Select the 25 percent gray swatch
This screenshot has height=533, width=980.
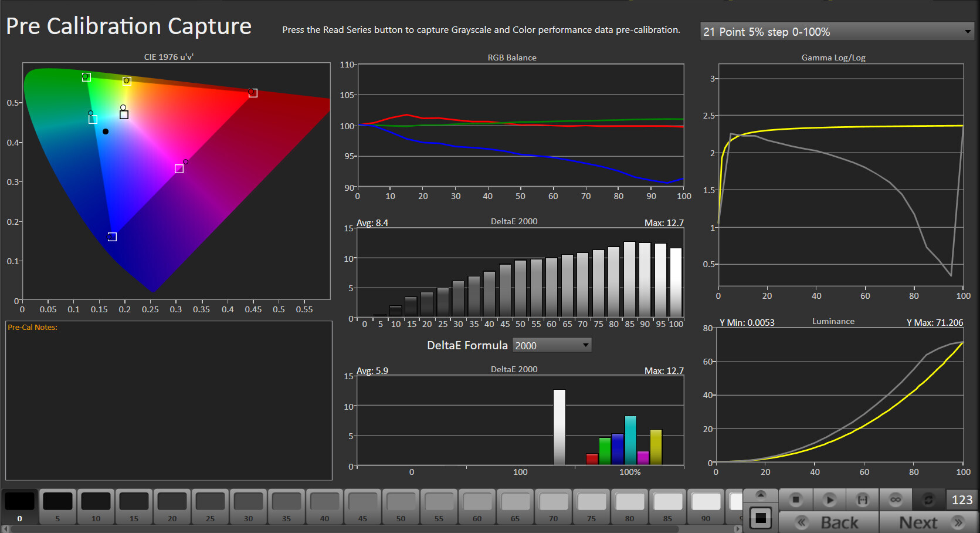210,507
